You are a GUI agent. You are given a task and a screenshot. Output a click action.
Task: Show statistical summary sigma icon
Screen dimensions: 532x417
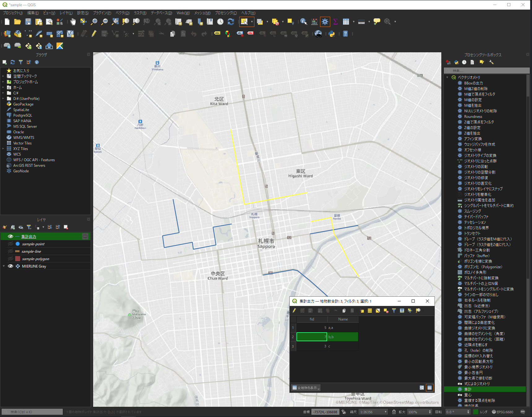[x=335, y=22]
